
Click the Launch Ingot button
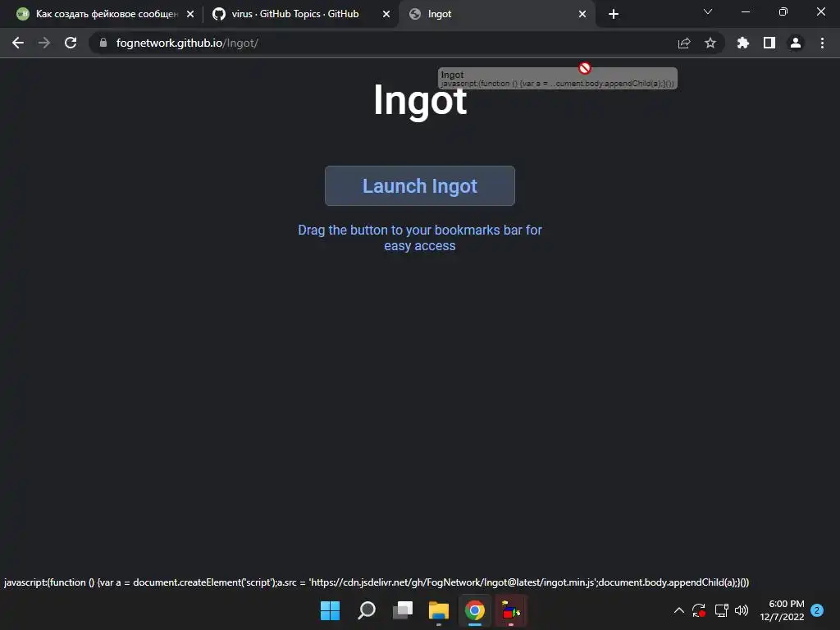[419, 186]
